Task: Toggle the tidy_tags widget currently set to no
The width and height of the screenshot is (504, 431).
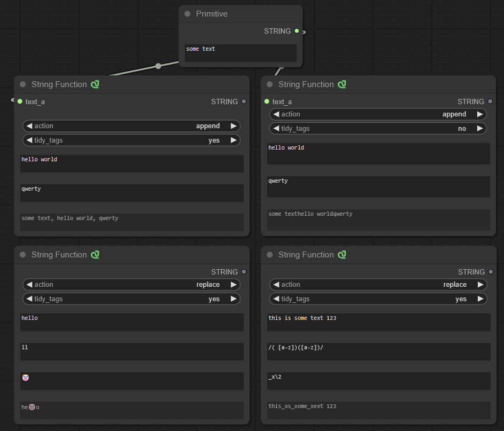Action: pyautogui.click(x=378, y=128)
